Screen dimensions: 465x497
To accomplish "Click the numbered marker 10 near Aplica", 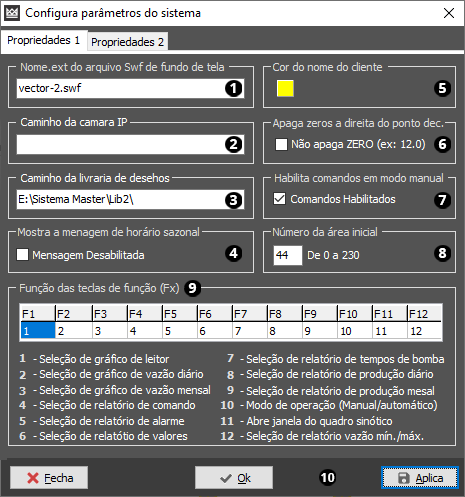I will [328, 478].
